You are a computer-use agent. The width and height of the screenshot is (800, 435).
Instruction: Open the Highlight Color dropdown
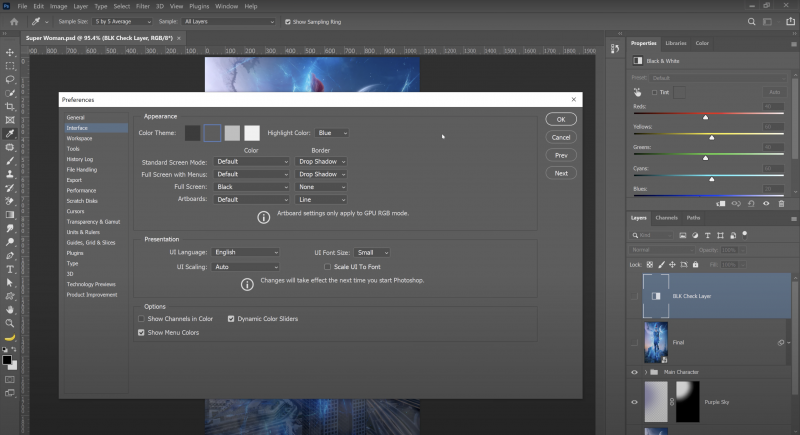[x=332, y=133]
